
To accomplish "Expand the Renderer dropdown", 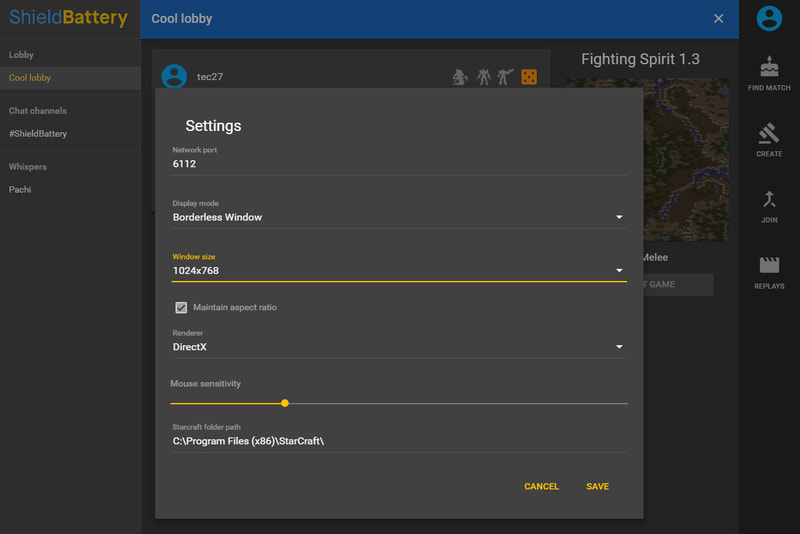I will coord(399,347).
